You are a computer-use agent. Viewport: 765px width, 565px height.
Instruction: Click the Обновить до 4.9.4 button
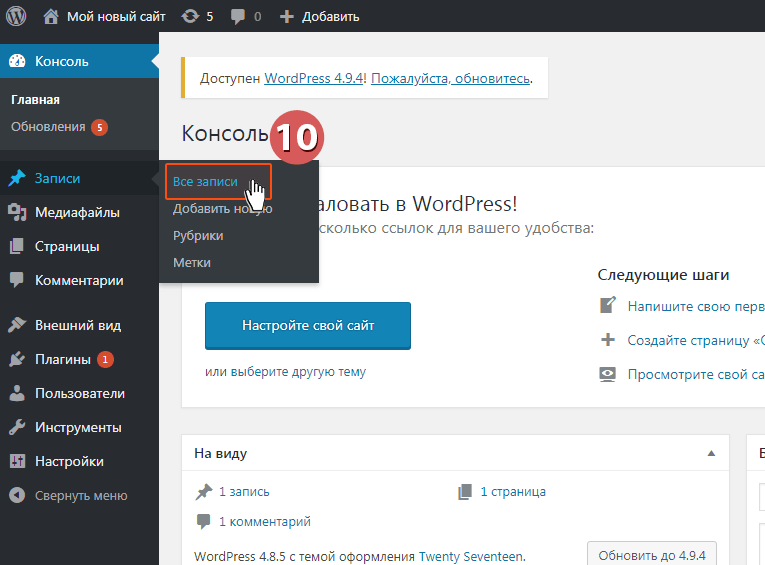point(652,555)
